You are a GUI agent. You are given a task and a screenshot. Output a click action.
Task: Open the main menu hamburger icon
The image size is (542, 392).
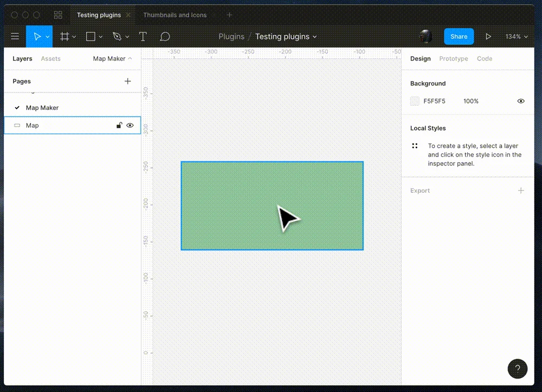15,36
